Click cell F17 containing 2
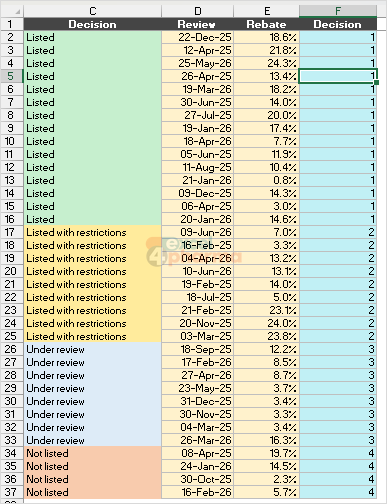 [338, 232]
